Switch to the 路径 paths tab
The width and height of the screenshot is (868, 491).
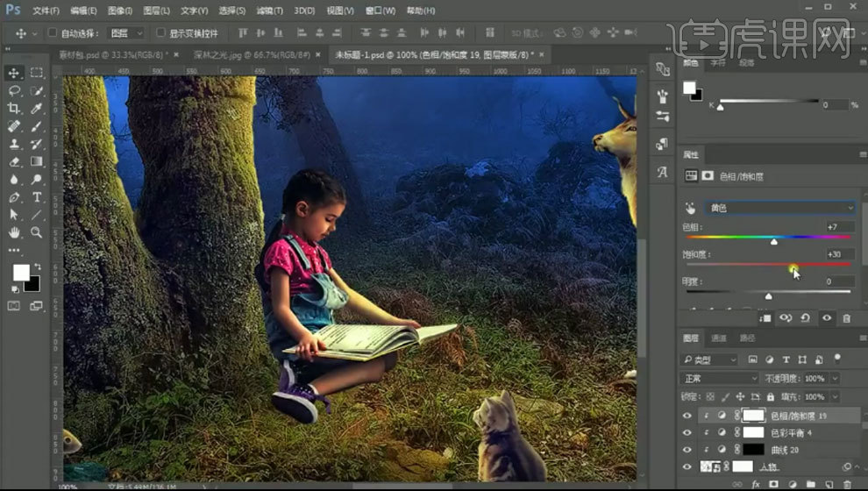point(747,338)
